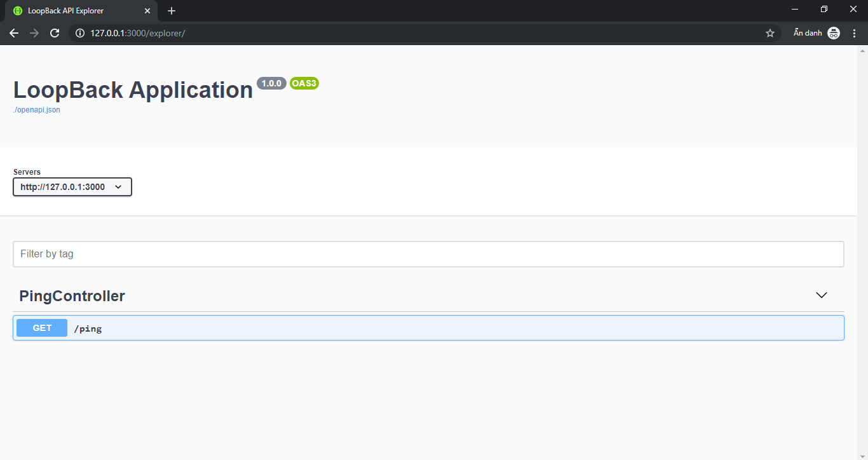Click the page vertical scrollbar
The image size is (868, 460).
click(x=862, y=253)
